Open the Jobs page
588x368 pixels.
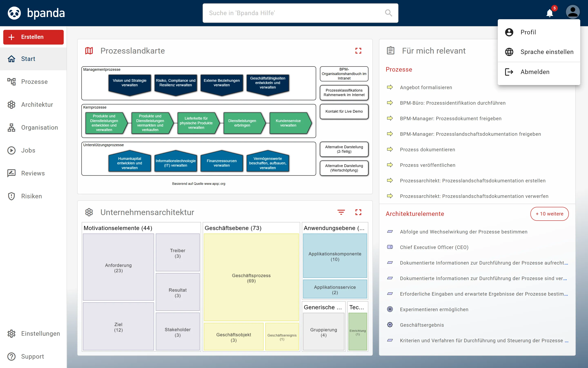pos(33,150)
